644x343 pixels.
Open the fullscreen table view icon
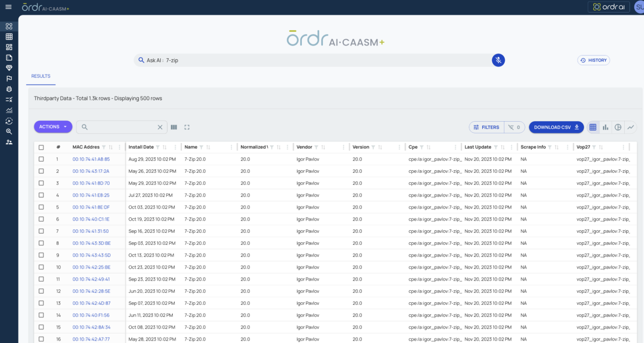pos(187,127)
